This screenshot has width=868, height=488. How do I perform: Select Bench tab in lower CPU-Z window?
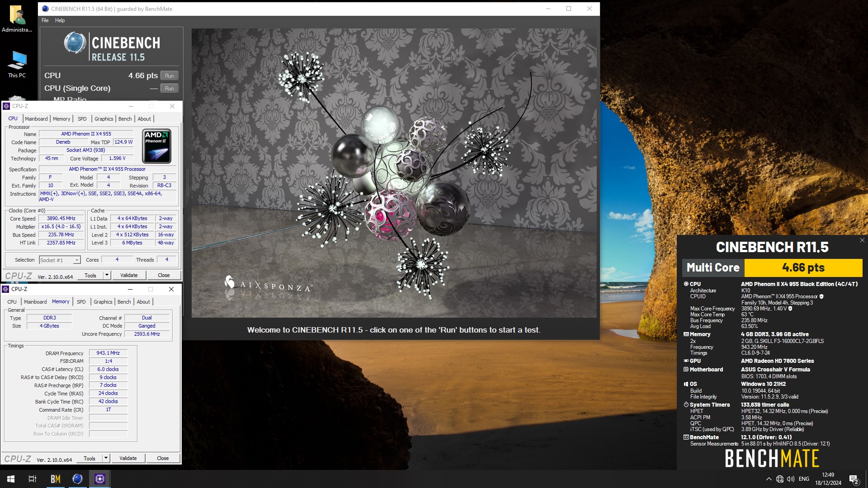pyautogui.click(x=124, y=302)
